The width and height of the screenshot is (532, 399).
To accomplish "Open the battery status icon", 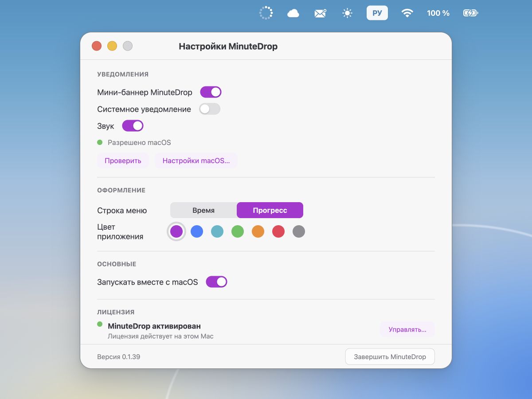I will [470, 13].
